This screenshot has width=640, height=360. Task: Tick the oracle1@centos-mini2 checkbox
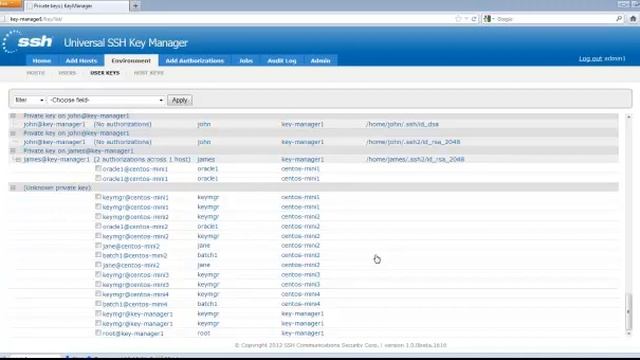click(98, 226)
